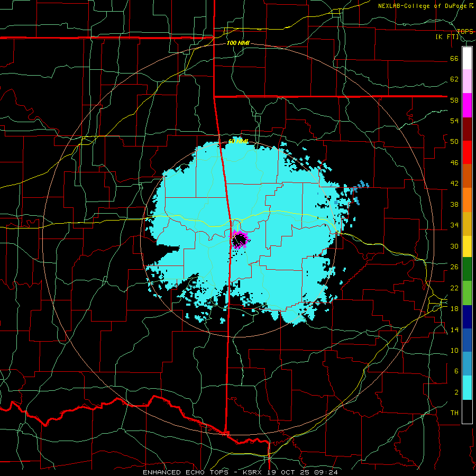476x476 pixels.
Task: Click the navy blue legend swatch
Action: click(x=467, y=317)
